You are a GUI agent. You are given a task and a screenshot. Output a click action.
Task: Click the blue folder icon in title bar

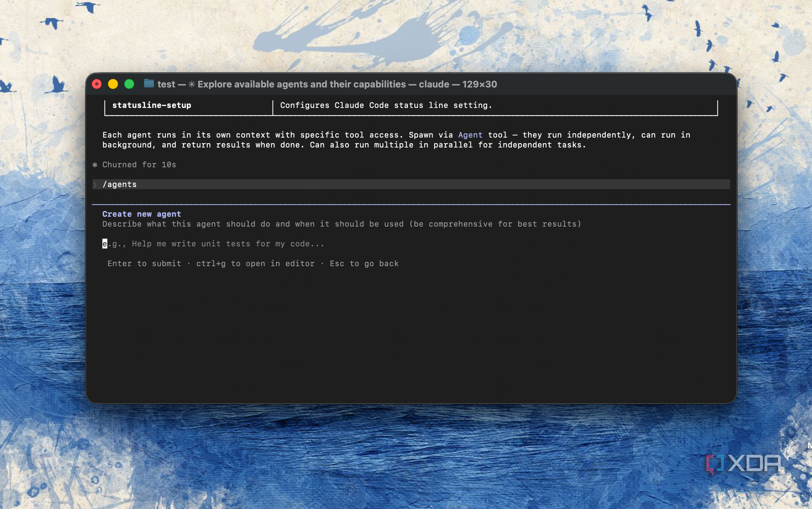(x=149, y=84)
